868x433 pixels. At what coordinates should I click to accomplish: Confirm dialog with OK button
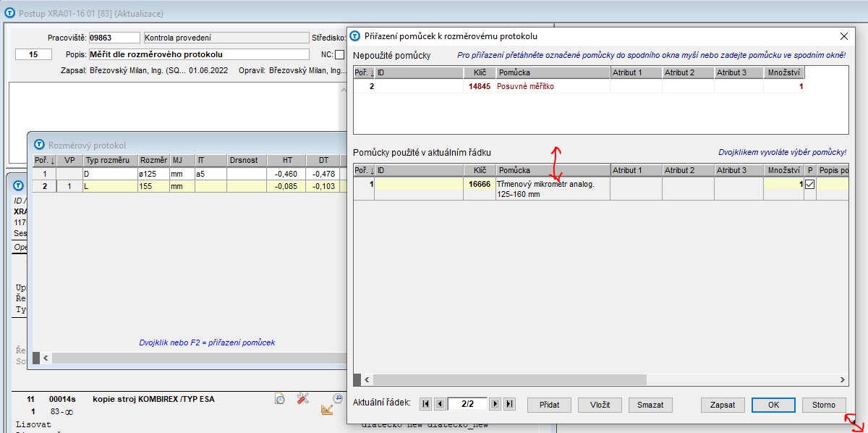tap(773, 405)
